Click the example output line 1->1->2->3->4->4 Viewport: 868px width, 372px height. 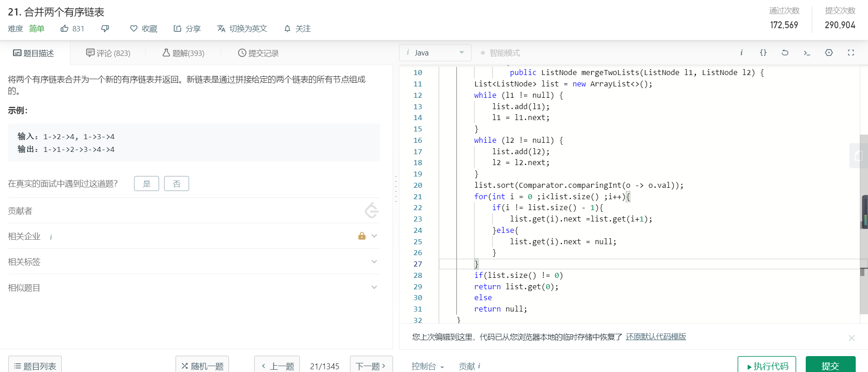pos(66,149)
